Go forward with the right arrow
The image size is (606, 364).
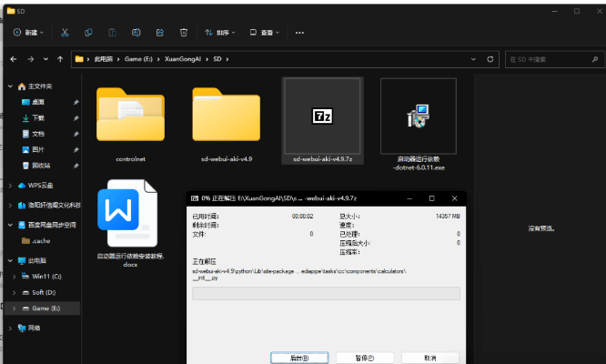click(x=31, y=59)
